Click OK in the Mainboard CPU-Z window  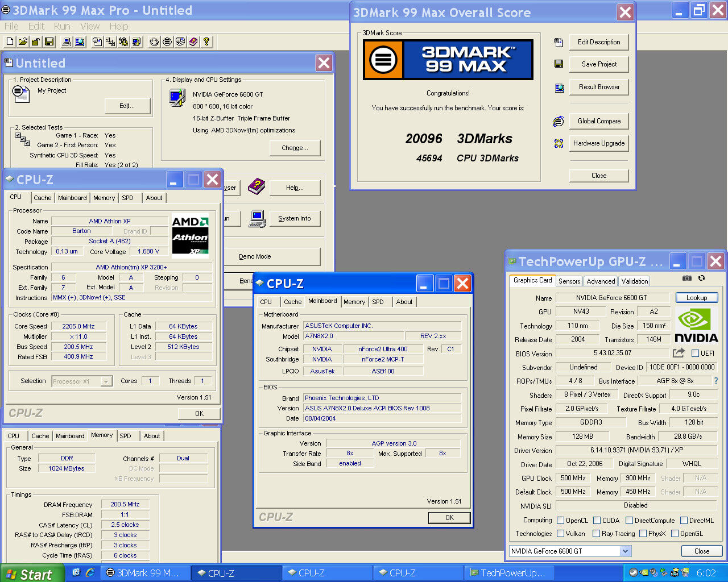[449, 518]
